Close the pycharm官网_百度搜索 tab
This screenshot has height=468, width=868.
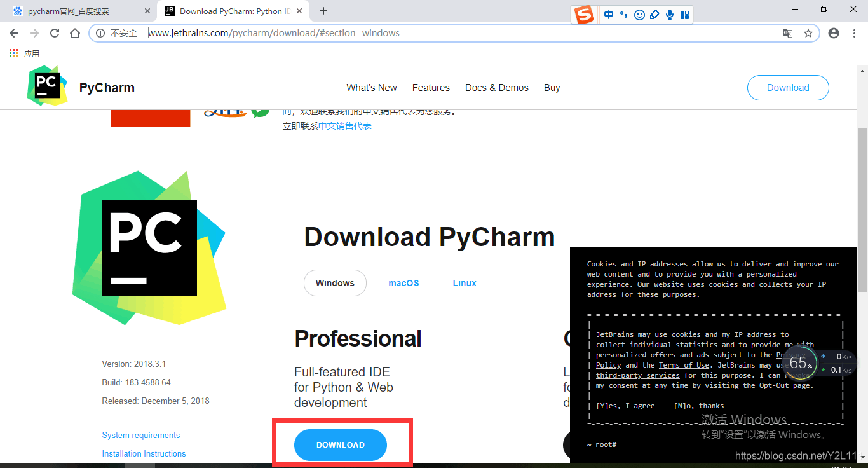(x=148, y=11)
